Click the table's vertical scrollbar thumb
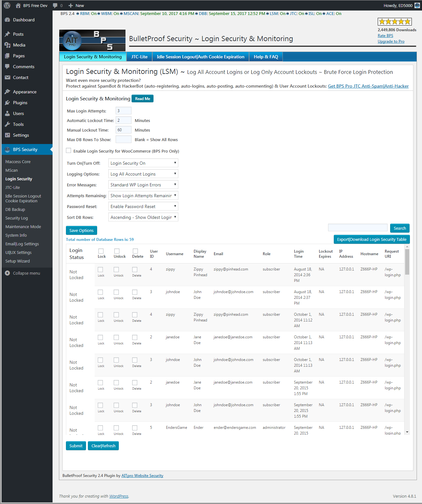 407,262
